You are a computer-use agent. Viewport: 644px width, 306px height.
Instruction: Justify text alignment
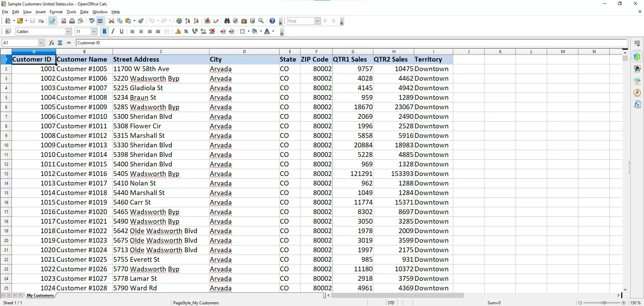[x=158, y=32]
